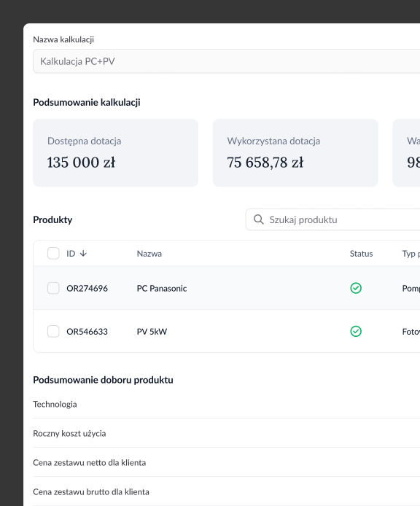
Task: Toggle the select-all products checkbox
Action: coord(53,253)
